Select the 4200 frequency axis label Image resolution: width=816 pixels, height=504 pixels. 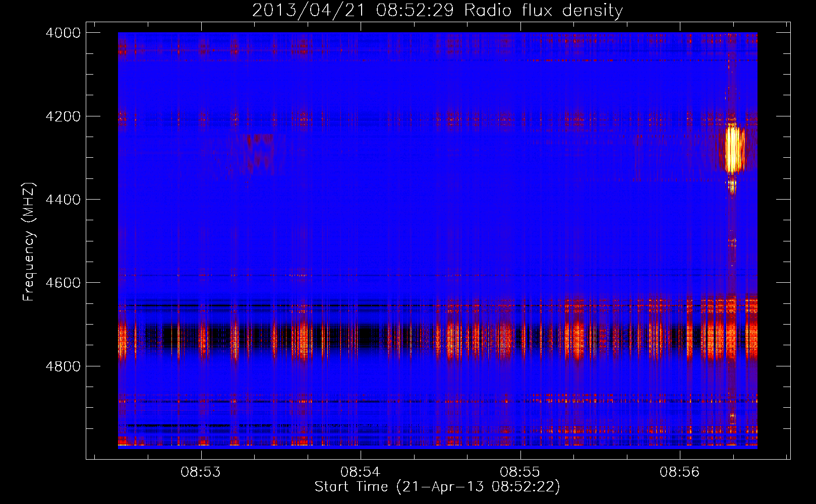coord(63,116)
